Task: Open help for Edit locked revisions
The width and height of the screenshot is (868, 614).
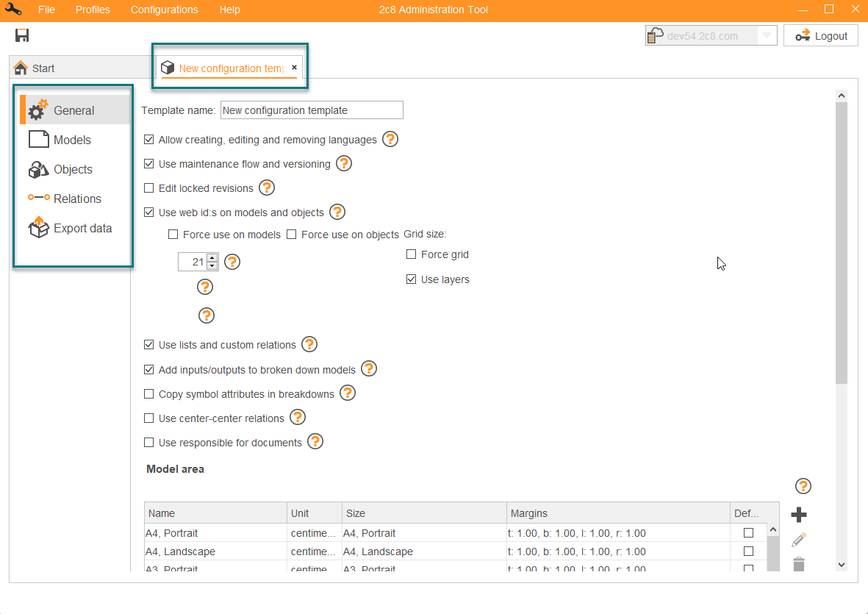Action: 267,188
